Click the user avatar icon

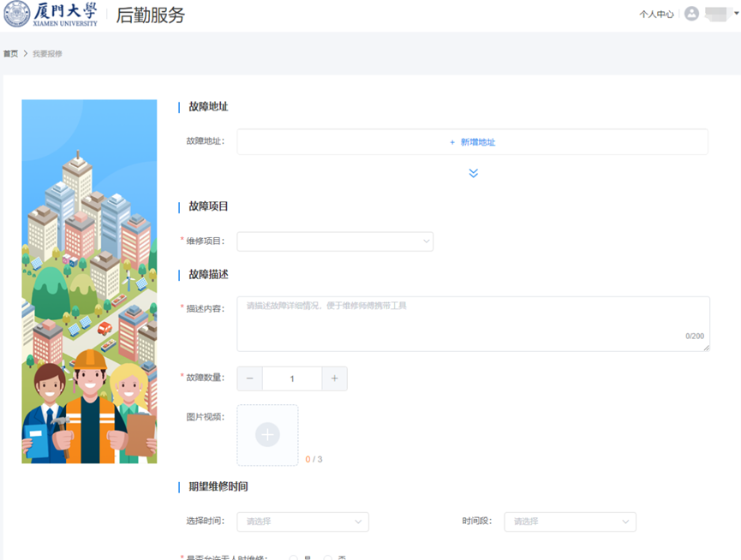691,14
